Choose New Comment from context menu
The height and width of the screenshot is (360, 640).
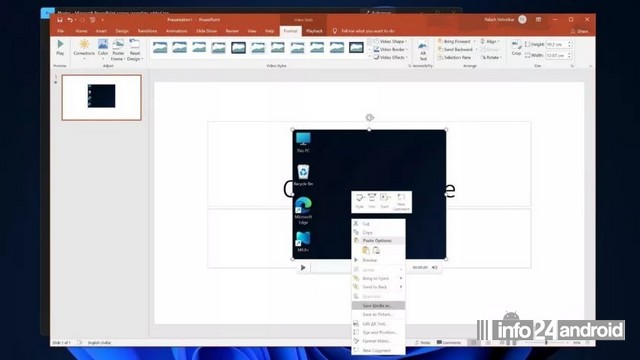click(x=378, y=350)
